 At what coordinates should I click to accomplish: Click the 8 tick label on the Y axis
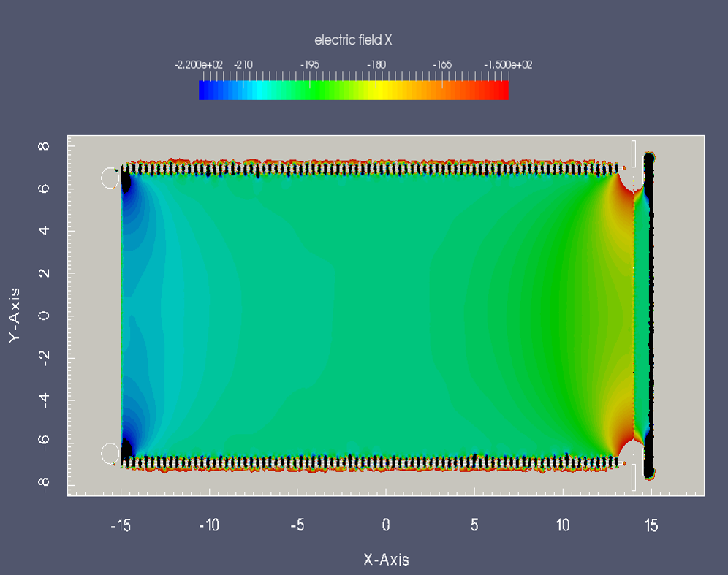click(x=42, y=146)
